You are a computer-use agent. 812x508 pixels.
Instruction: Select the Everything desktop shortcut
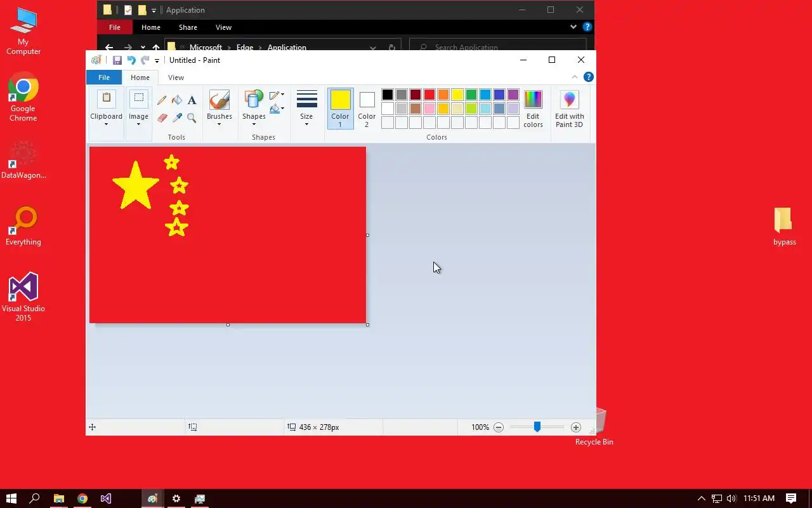click(23, 226)
